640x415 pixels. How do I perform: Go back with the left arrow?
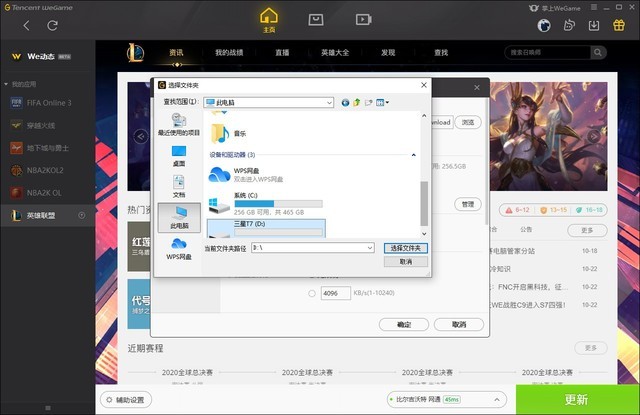pos(27,26)
